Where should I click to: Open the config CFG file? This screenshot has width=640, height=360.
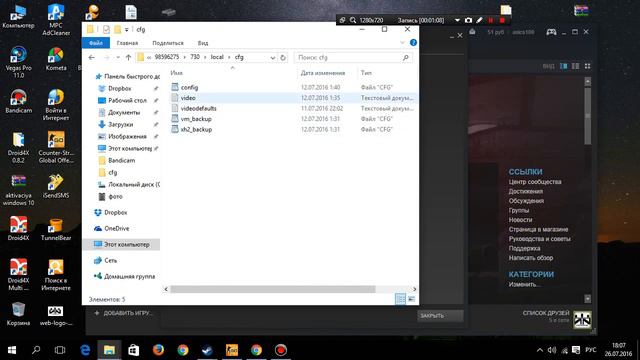click(x=189, y=87)
